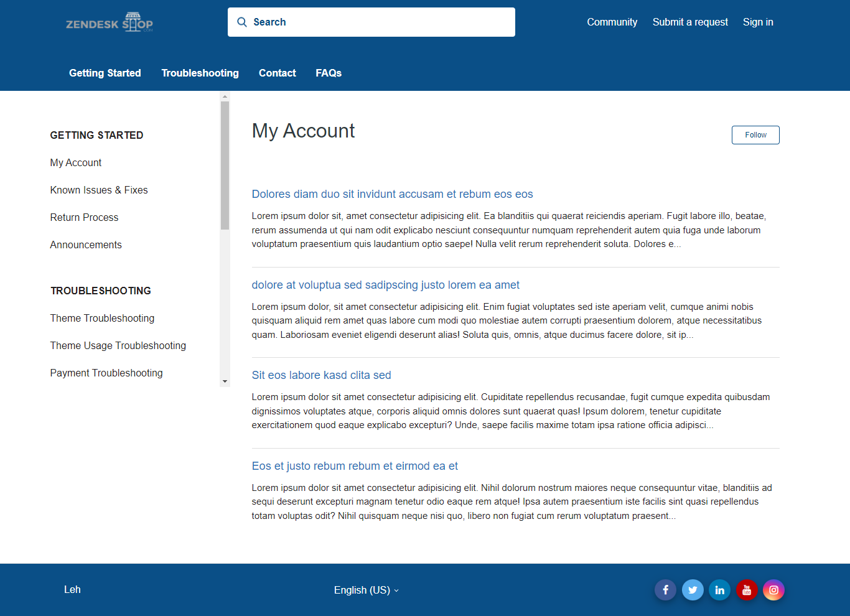Open the Facebook social icon
This screenshot has height=616, width=850.
point(665,590)
